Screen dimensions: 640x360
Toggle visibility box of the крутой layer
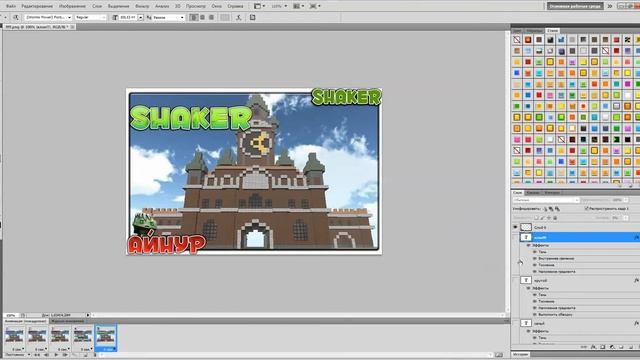(x=515, y=280)
